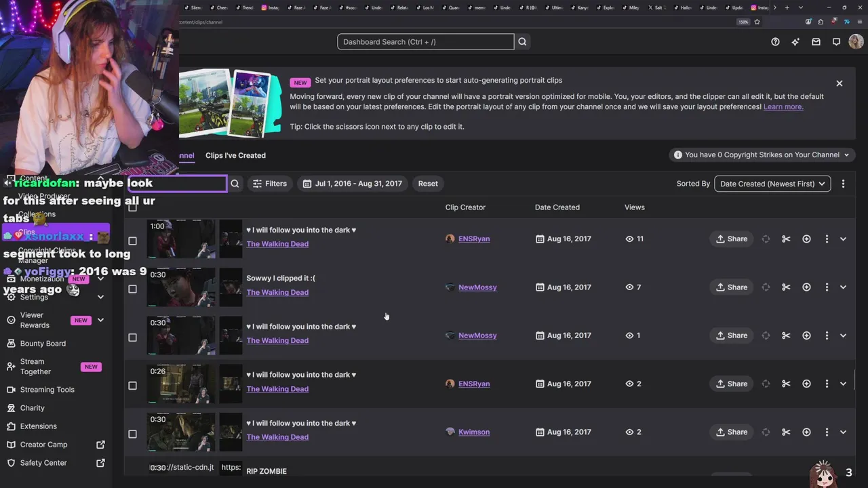Image resolution: width=868 pixels, height=488 pixels.
Task: Expand details of 11-view ENSRyan clip
Action: coord(843,239)
